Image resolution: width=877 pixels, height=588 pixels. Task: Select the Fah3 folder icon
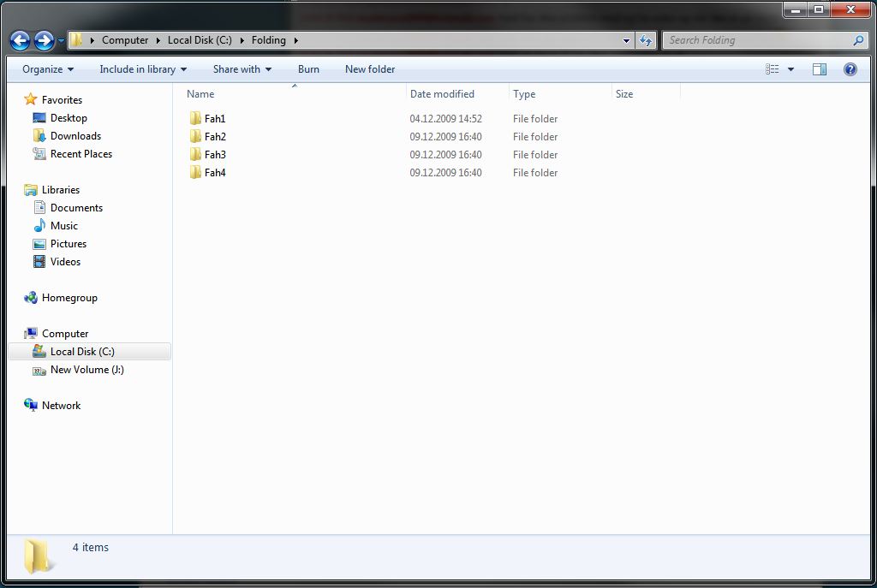pos(195,154)
